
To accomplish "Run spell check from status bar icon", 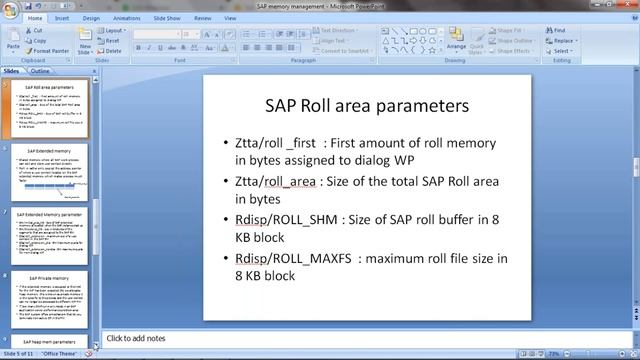I will coord(89,354).
